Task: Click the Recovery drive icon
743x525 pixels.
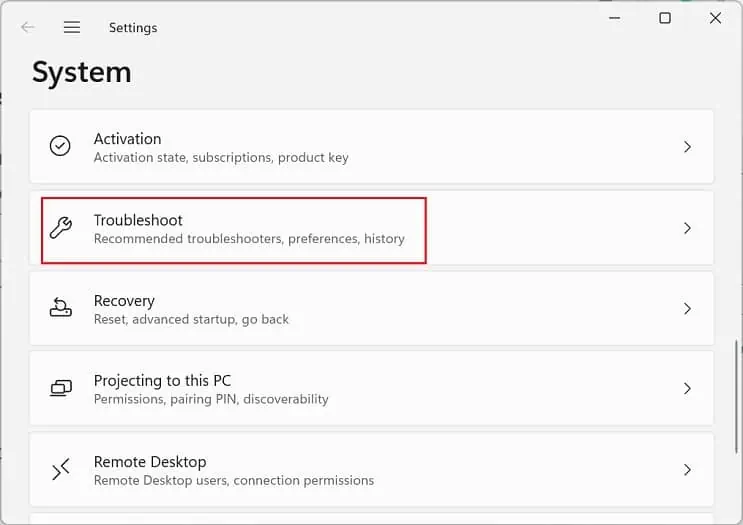Action: pos(61,308)
